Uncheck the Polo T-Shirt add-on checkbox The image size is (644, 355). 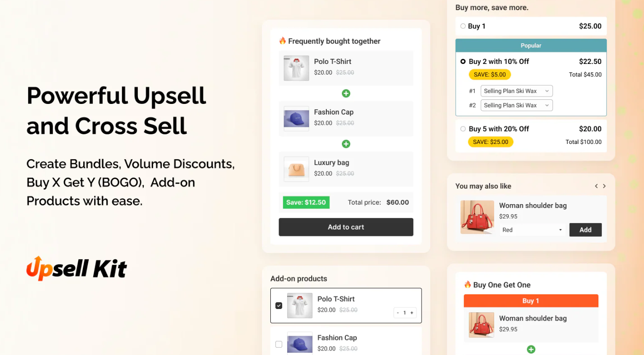(279, 305)
